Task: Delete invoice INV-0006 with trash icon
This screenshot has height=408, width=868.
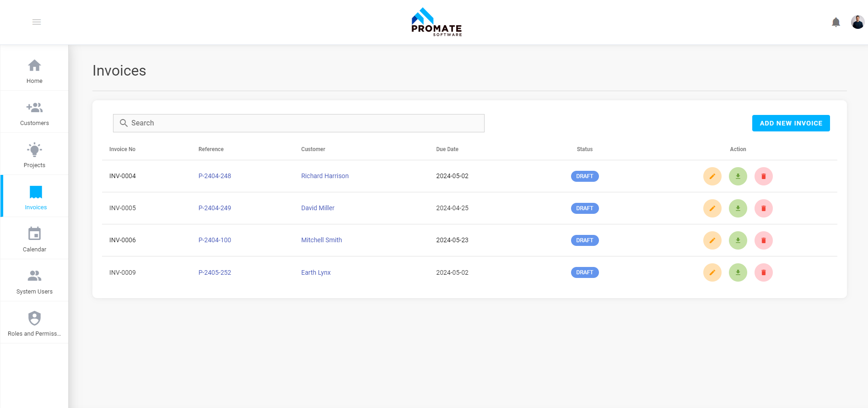Action: (x=763, y=240)
